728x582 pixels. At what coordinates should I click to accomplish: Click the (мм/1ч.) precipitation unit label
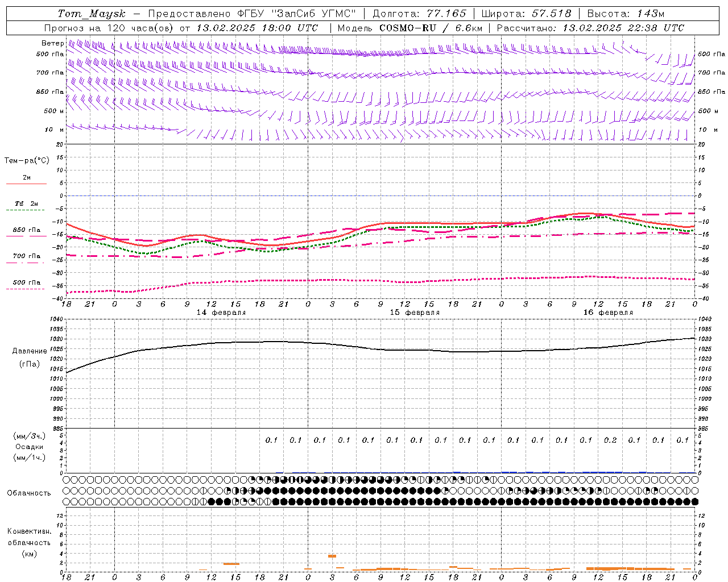tap(30, 458)
